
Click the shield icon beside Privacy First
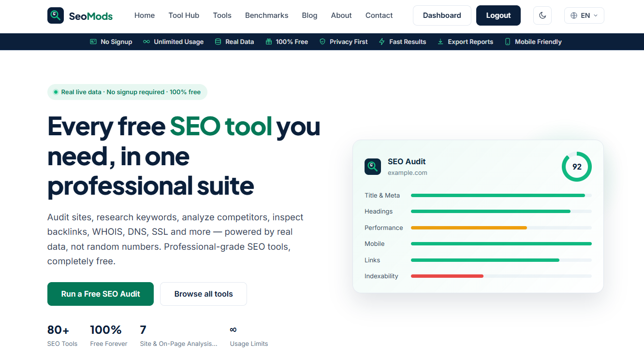322,42
